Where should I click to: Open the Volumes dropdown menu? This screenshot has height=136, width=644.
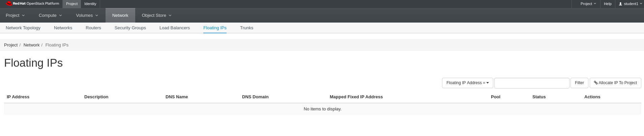87,15
